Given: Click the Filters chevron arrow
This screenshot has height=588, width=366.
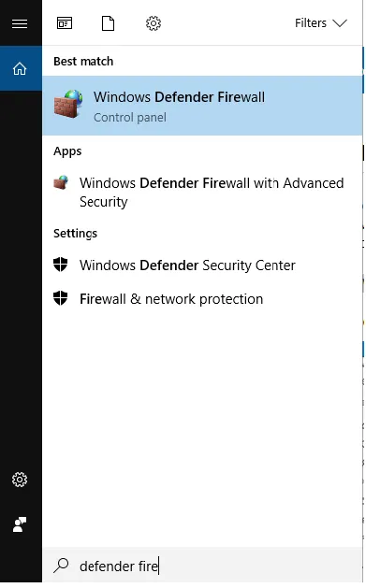Looking at the screenshot, I should pyautogui.click(x=340, y=23).
